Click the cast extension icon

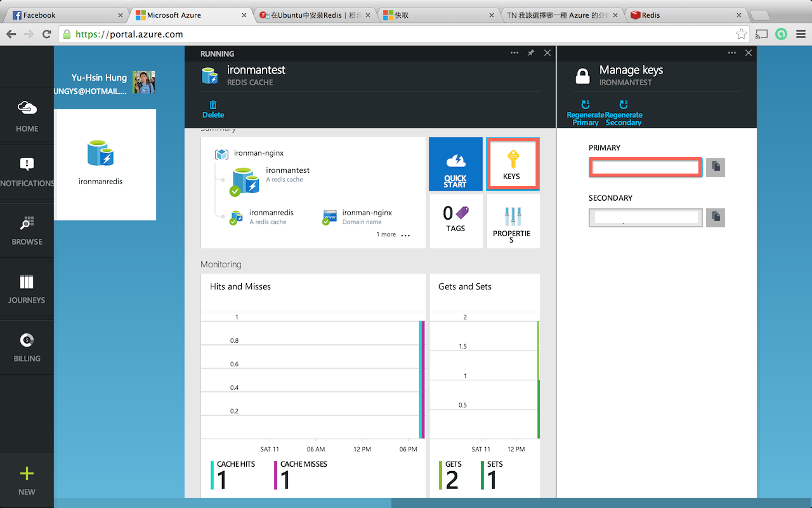tap(762, 34)
